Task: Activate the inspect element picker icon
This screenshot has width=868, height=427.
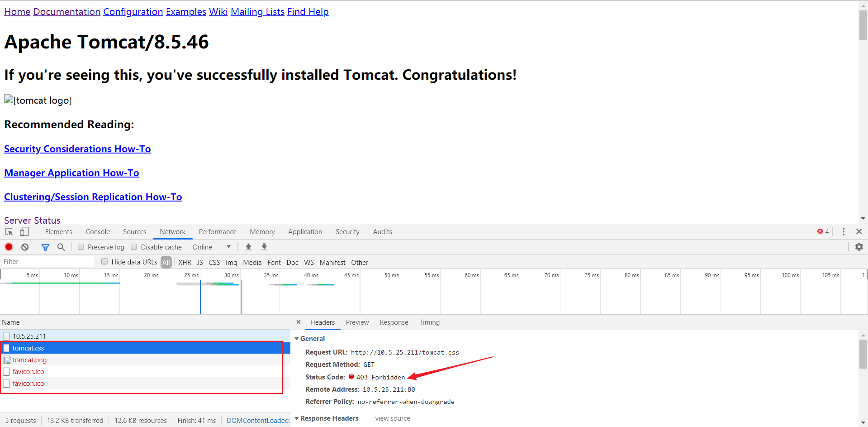Action: tap(9, 232)
